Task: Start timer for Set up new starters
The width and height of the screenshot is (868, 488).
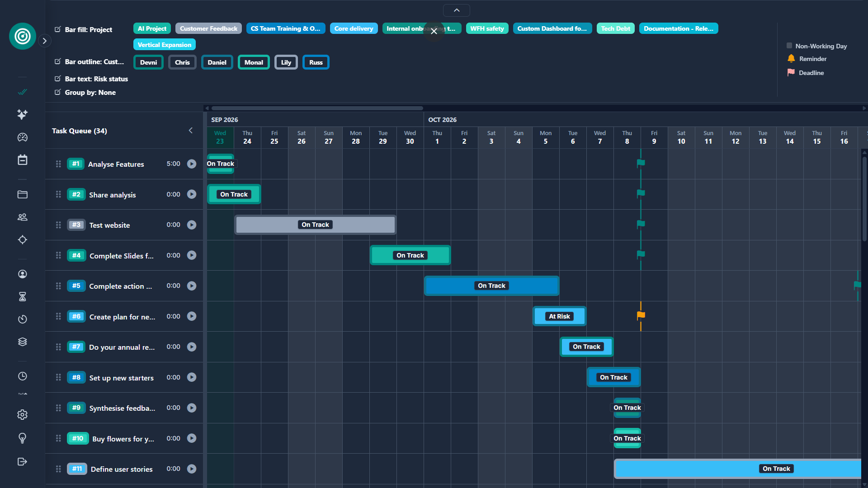Action: coord(192,377)
